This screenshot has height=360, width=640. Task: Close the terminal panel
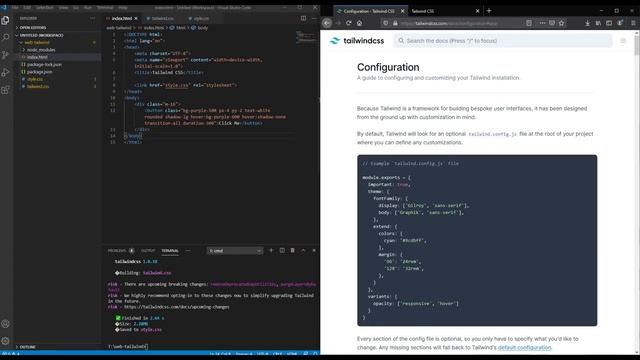tap(314, 250)
